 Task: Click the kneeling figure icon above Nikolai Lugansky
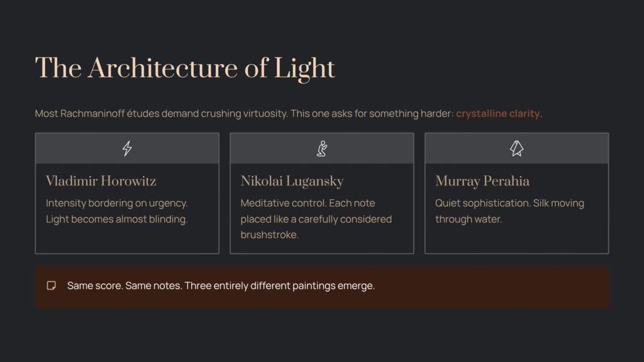click(x=321, y=148)
